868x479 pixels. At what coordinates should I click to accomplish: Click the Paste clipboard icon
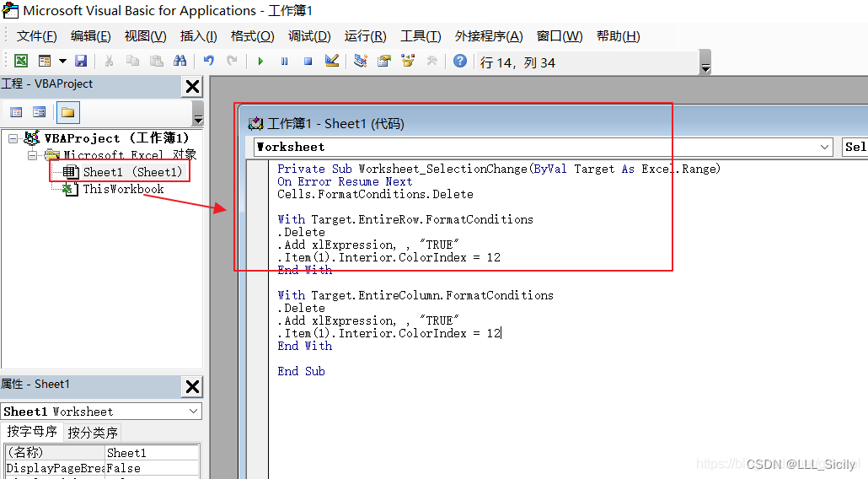click(157, 61)
